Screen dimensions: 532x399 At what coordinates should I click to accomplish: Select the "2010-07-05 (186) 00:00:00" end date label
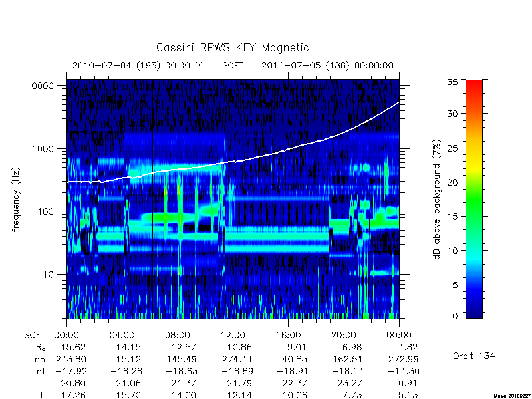click(327, 65)
